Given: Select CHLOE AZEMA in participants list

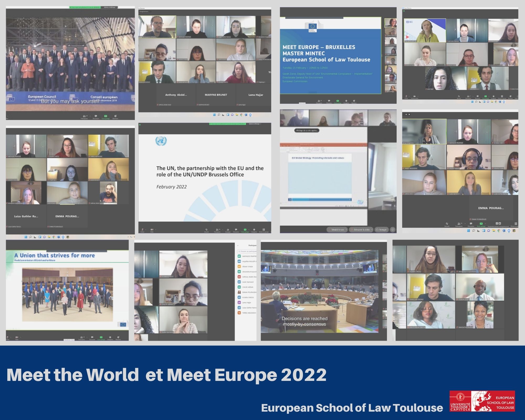Looking at the screenshot, I should (247, 287).
